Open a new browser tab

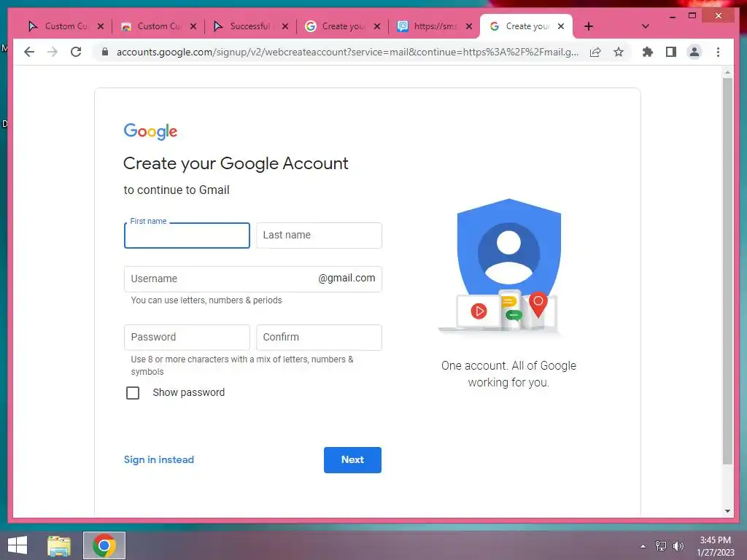(589, 26)
